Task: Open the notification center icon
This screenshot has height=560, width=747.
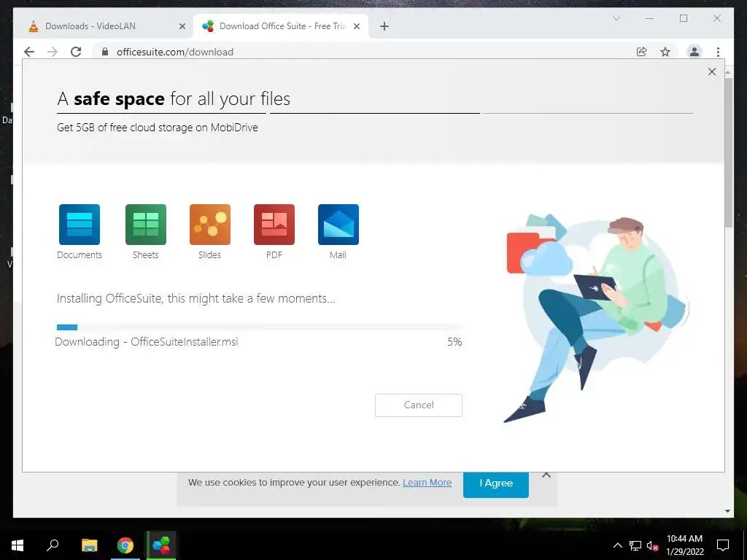Action: click(x=723, y=545)
